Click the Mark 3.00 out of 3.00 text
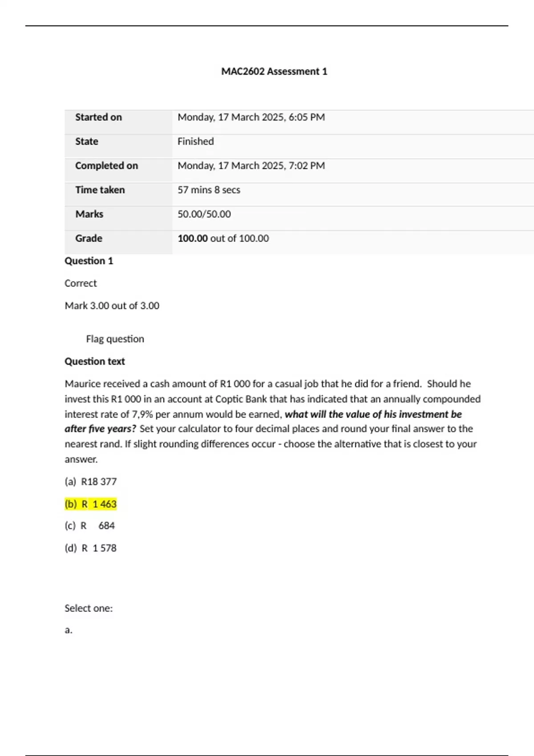Viewport: 534px width, 756px height. (112, 306)
